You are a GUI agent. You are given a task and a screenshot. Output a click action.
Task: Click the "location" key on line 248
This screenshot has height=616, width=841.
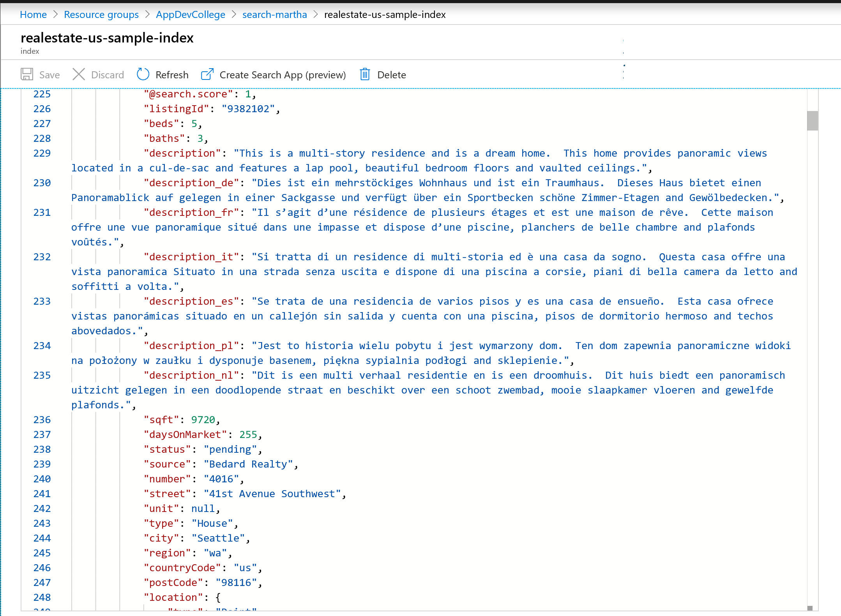173,597
